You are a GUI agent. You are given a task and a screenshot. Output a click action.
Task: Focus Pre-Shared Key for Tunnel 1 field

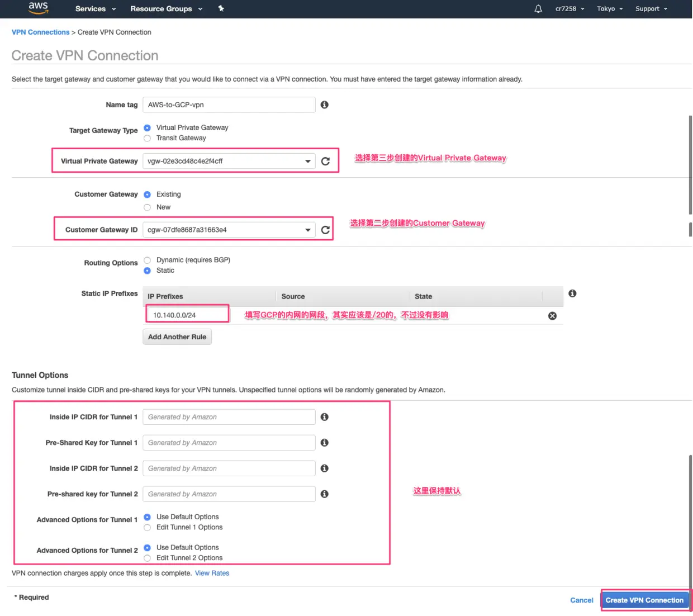(229, 443)
